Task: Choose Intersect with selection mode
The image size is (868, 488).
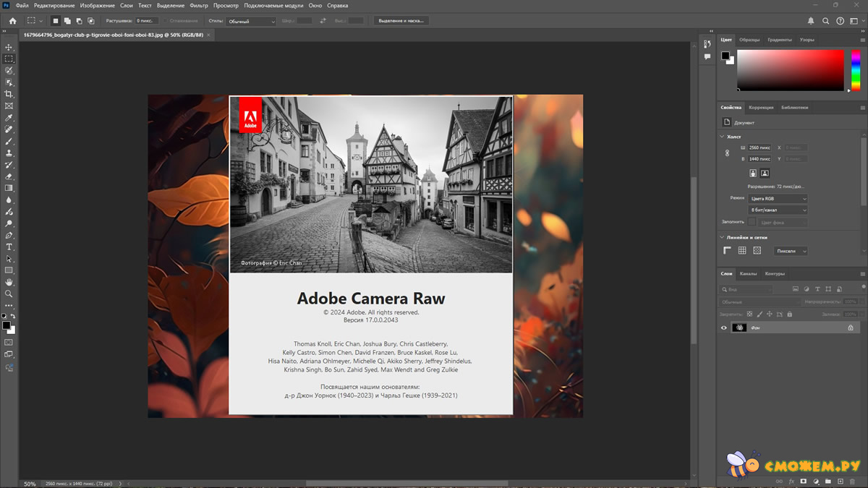Action: (x=91, y=21)
